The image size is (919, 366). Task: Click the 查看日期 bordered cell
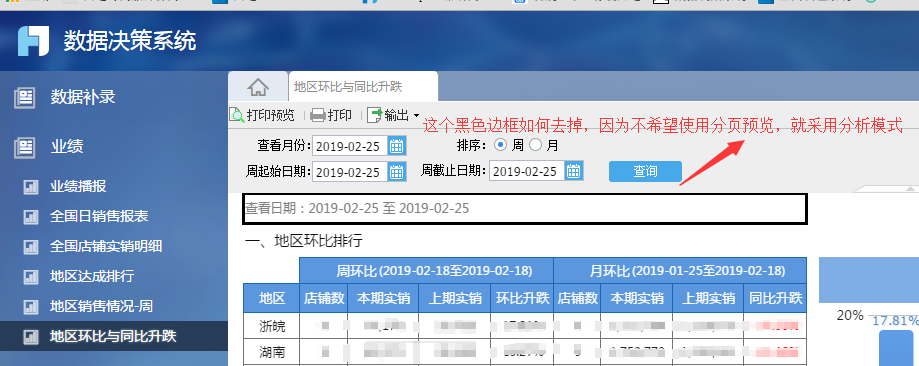point(525,208)
